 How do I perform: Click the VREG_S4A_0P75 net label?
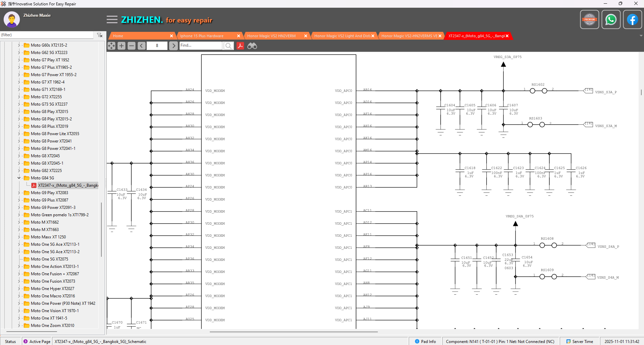[519, 216]
